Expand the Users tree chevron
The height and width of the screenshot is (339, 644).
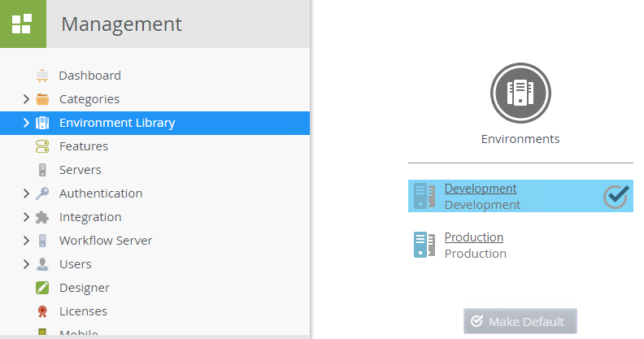point(26,264)
